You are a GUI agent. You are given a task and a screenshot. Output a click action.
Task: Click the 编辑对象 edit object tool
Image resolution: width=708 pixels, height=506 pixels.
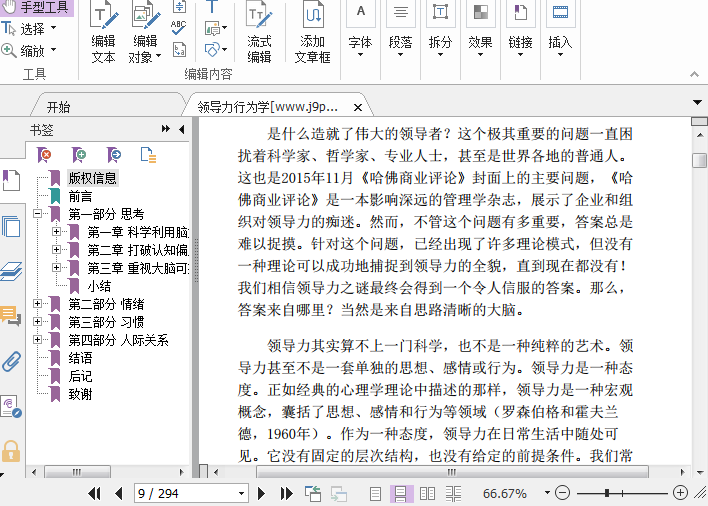tap(145, 33)
